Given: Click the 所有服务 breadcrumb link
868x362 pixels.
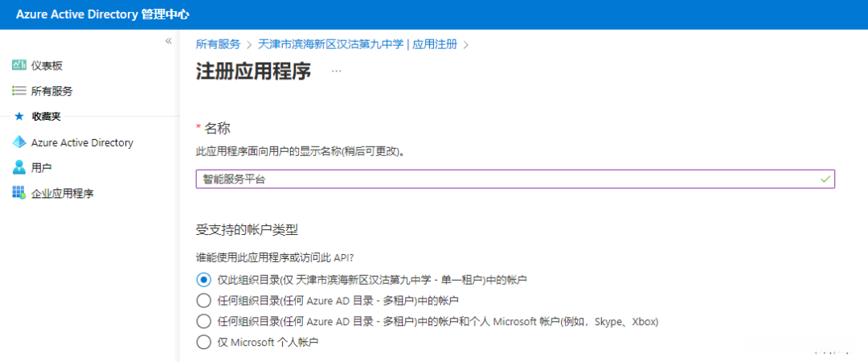Looking at the screenshot, I should point(218,44).
